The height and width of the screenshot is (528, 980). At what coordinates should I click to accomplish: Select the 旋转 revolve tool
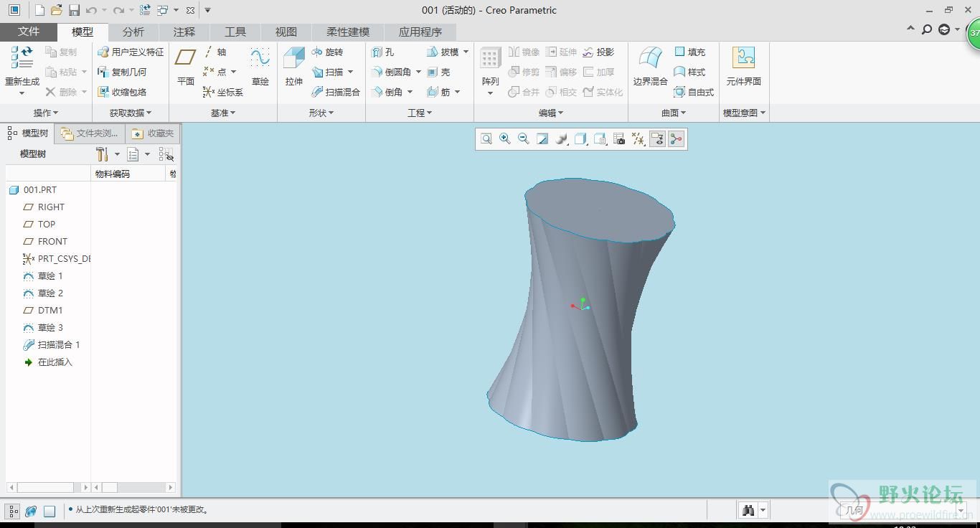(x=327, y=52)
